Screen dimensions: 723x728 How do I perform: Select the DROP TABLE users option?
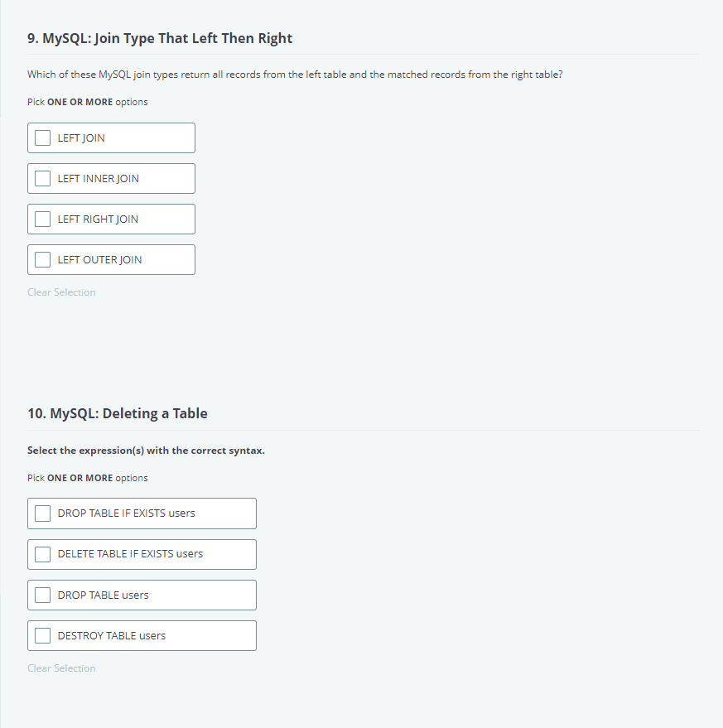(141, 594)
